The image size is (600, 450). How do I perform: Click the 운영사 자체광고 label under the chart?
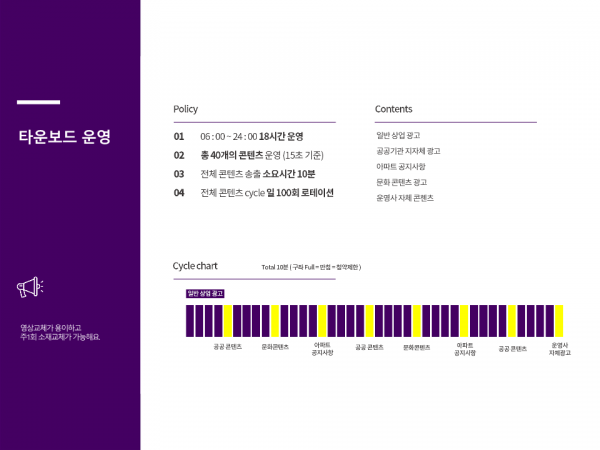pos(559,349)
